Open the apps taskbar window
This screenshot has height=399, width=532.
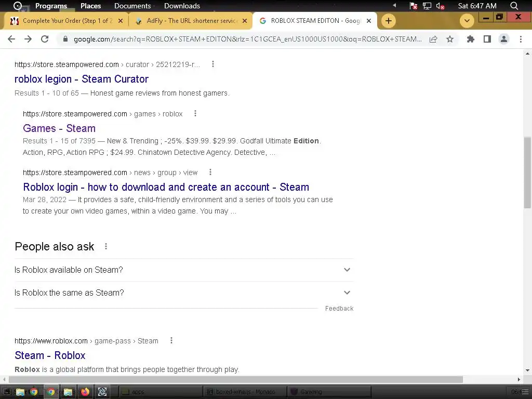(x=159, y=392)
